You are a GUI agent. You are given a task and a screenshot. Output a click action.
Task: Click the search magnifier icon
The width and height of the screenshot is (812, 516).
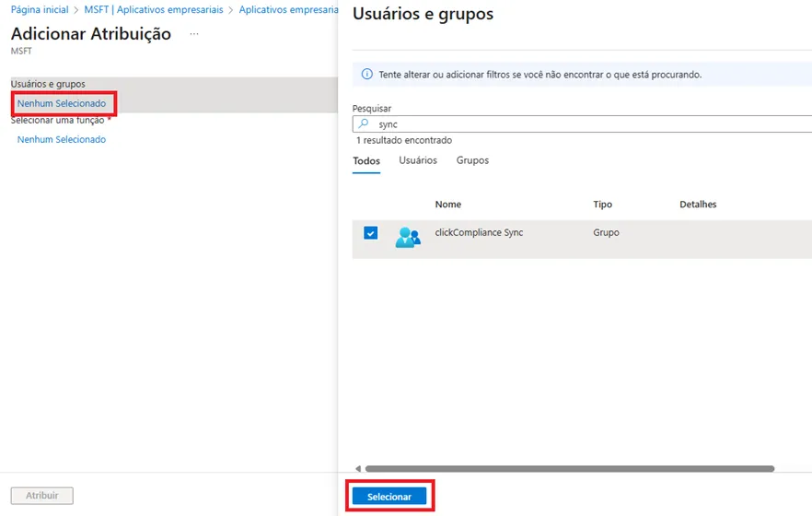(364, 123)
